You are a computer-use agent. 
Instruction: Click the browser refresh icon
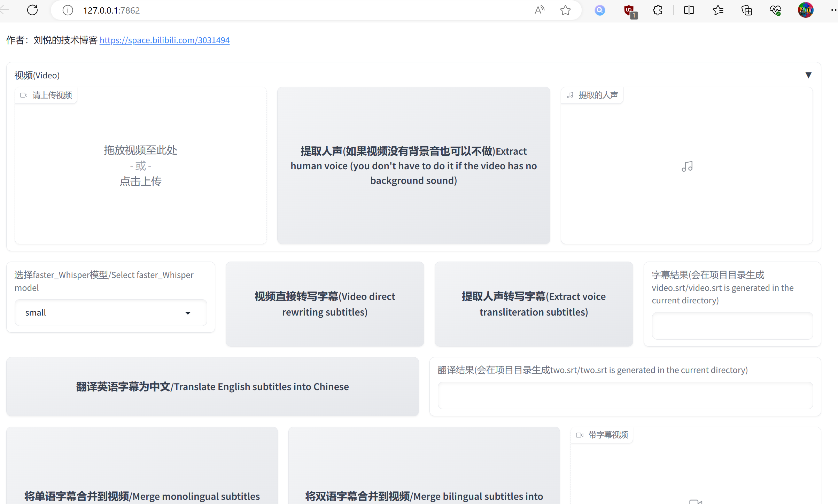point(32,10)
